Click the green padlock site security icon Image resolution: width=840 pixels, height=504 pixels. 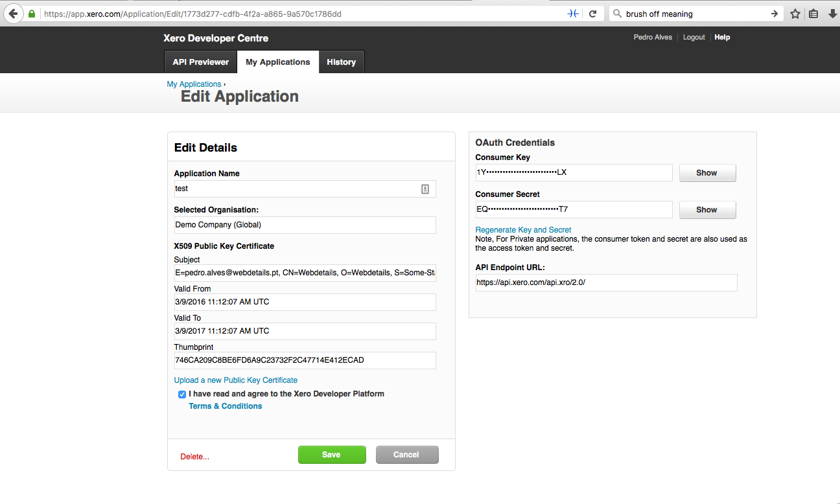pos(32,14)
